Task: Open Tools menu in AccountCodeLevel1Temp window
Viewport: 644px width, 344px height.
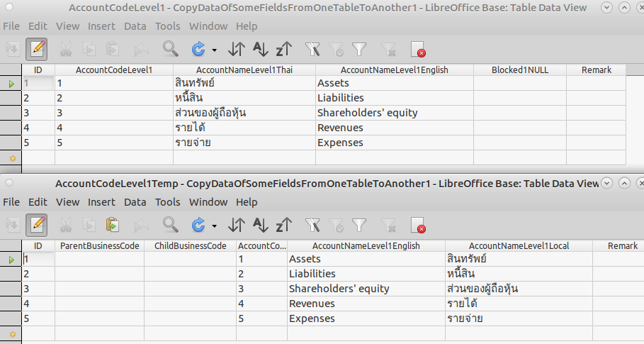Action: coord(168,202)
